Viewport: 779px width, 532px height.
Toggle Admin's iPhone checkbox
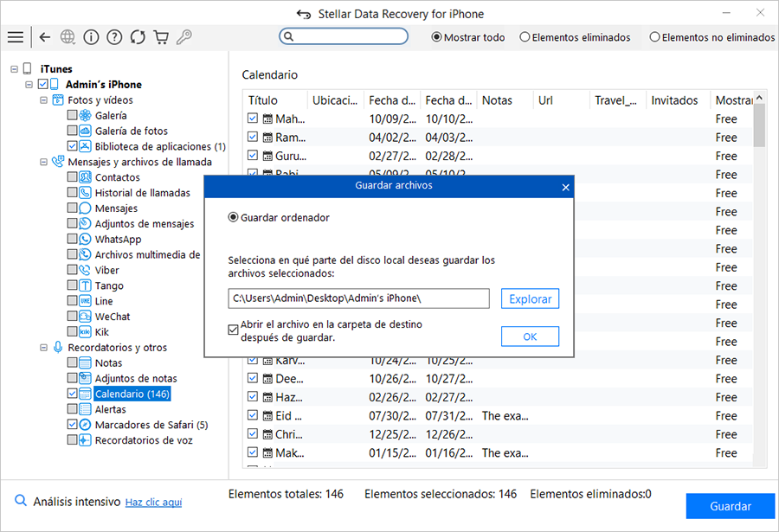pyautogui.click(x=43, y=84)
